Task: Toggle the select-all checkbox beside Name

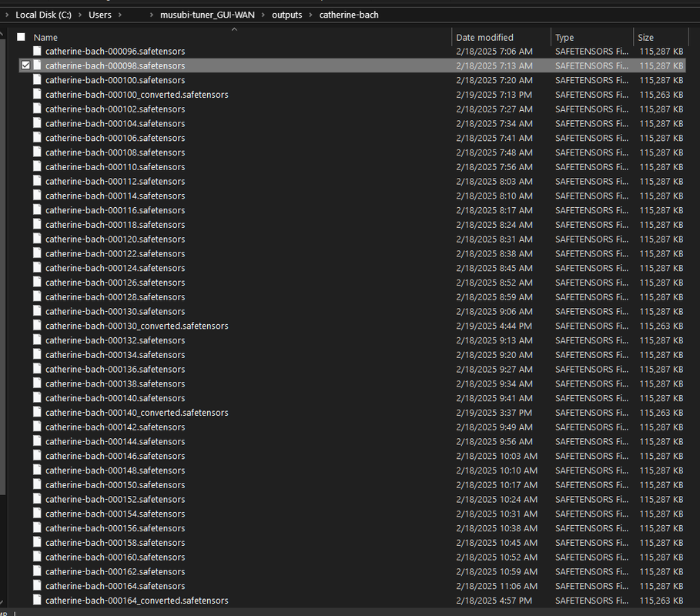Action: click(21, 37)
